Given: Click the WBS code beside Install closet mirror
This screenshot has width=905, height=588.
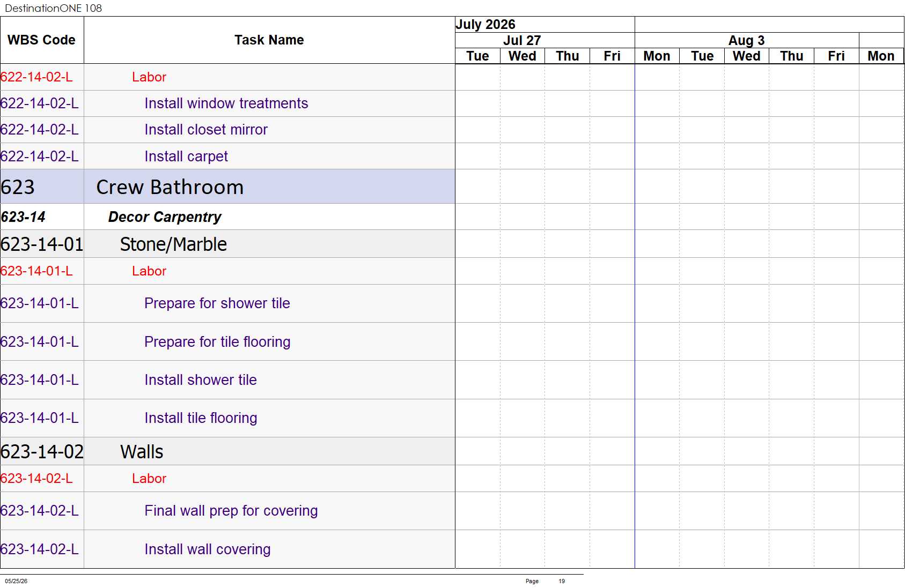Looking at the screenshot, I should [x=40, y=130].
